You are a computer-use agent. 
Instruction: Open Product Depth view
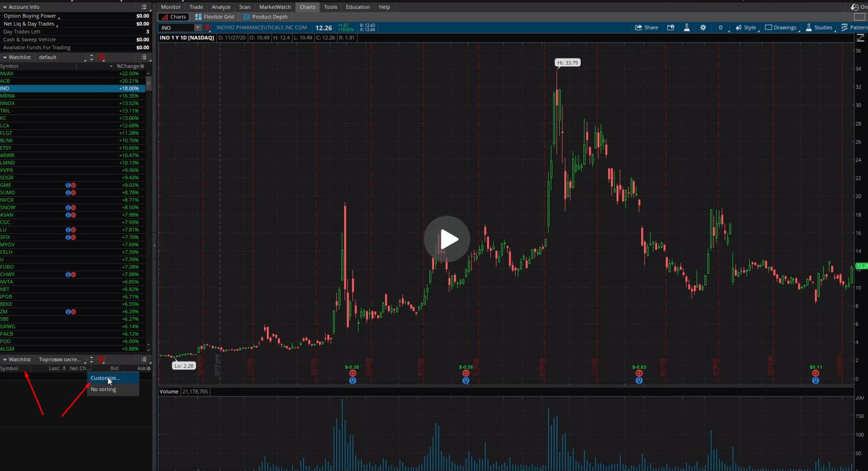tap(265, 17)
